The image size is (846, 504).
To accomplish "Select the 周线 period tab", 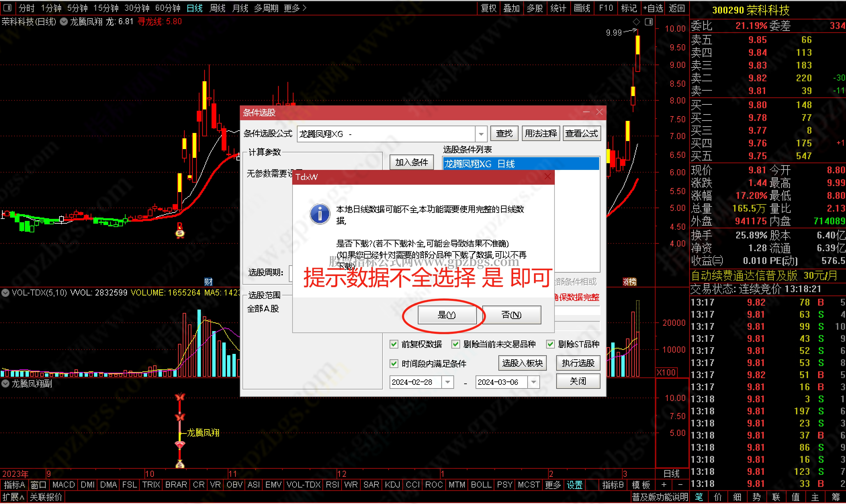I will [x=217, y=8].
